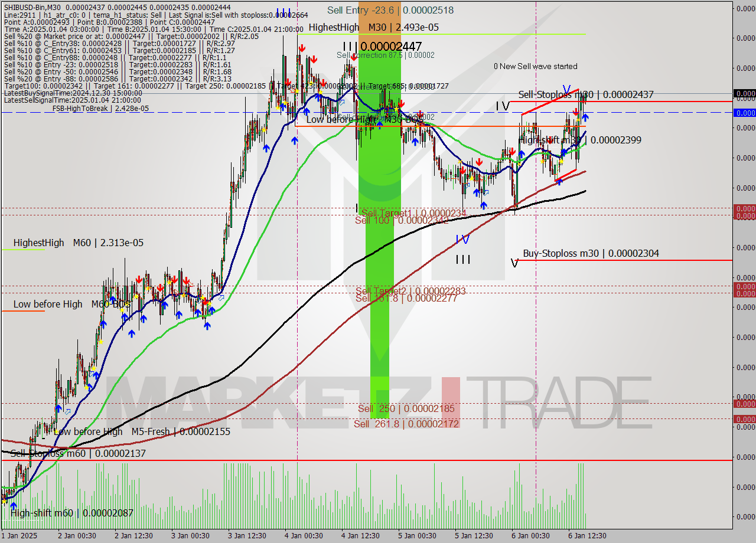Click the 'HighestHigh M60 | 2.313e-05' label
Screen dimensions: 756x543
coord(79,243)
